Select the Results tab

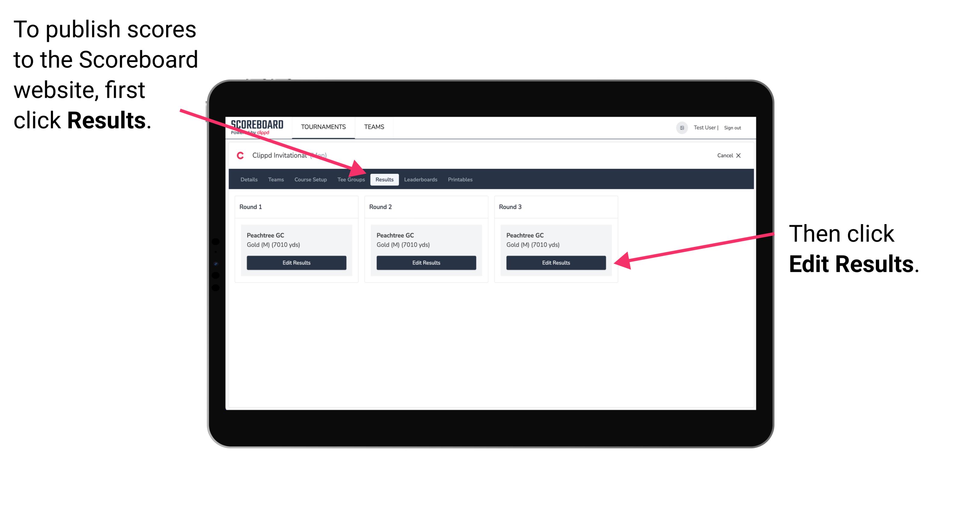[384, 179]
